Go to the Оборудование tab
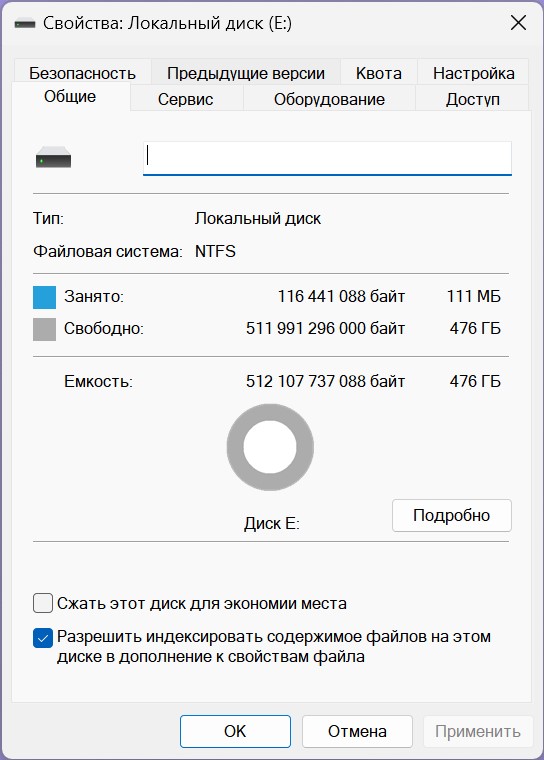 329,98
